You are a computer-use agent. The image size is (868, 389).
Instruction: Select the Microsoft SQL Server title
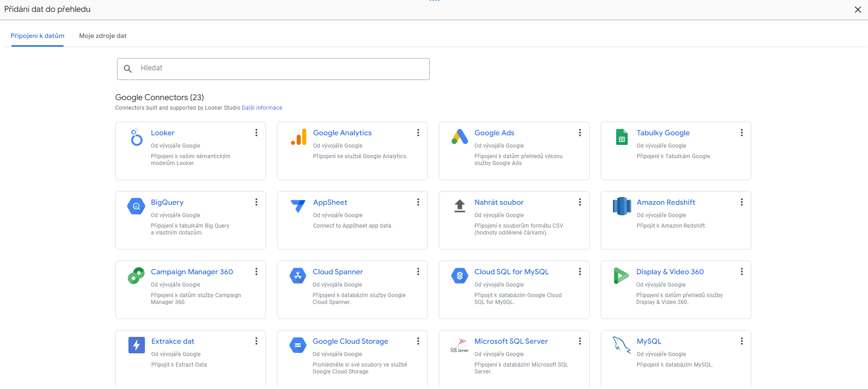(x=511, y=341)
